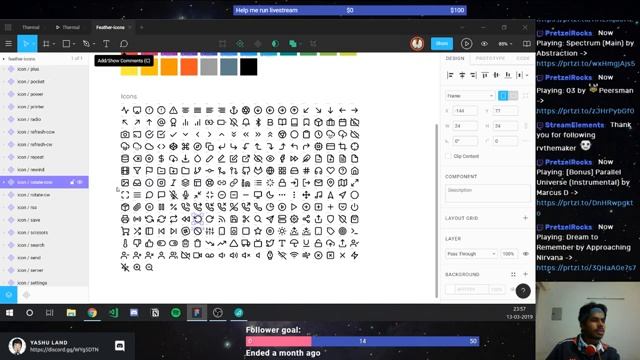The width and height of the screenshot is (640, 360).
Task: Expand the Pen tool dropdown arrow
Action: [x=94, y=44]
